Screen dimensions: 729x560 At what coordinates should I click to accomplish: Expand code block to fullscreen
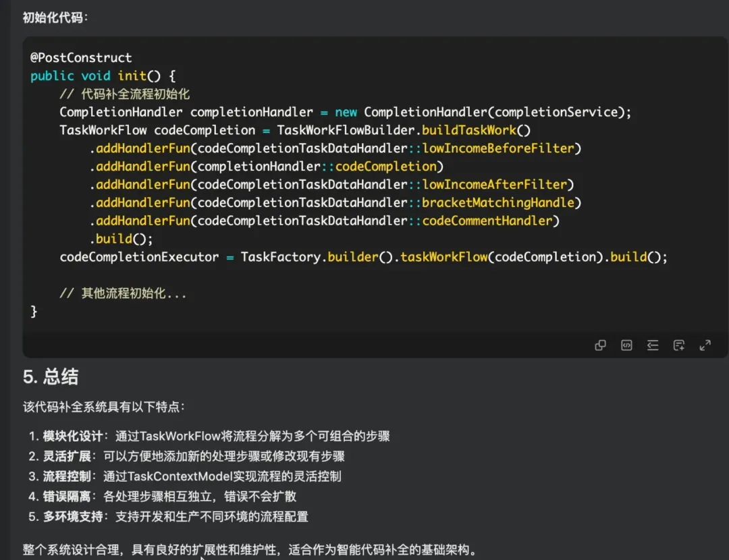coord(705,345)
